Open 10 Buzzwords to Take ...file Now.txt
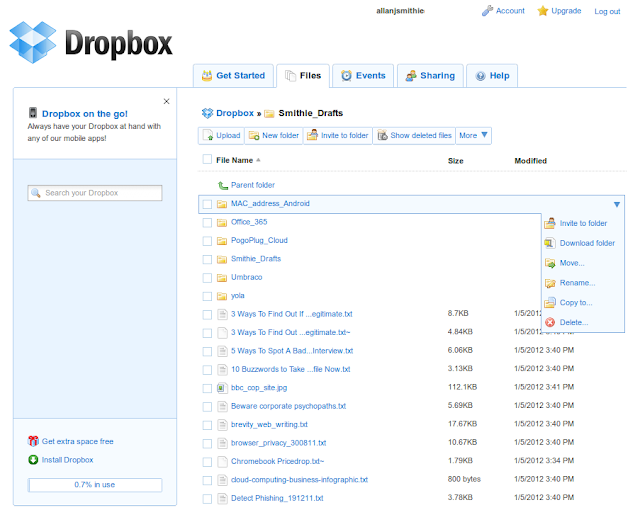The height and width of the screenshot is (510, 640). (x=291, y=369)
